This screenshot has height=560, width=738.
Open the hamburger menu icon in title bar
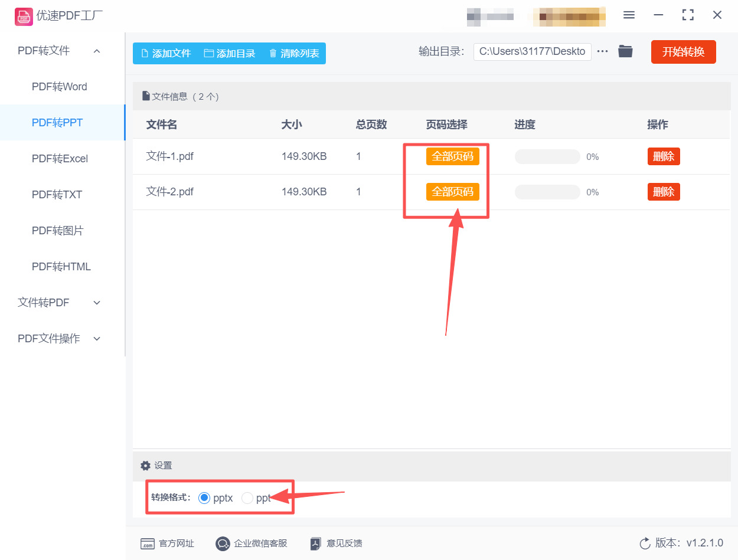coord(629,15)
